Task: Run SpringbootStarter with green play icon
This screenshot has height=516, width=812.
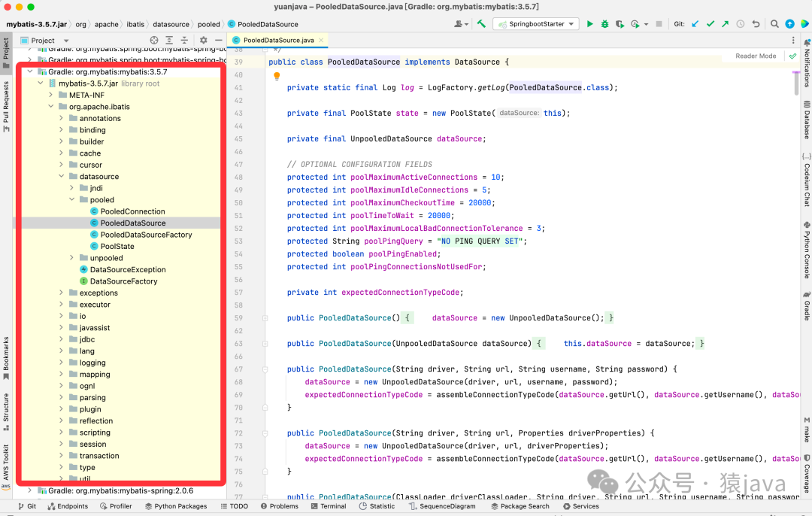Action: (590, 24)
